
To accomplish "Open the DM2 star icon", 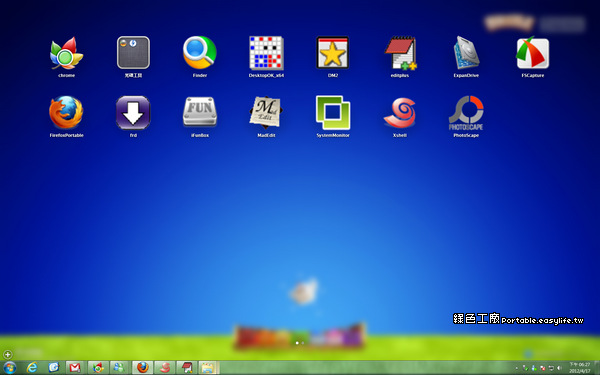I will pos(333,53).
